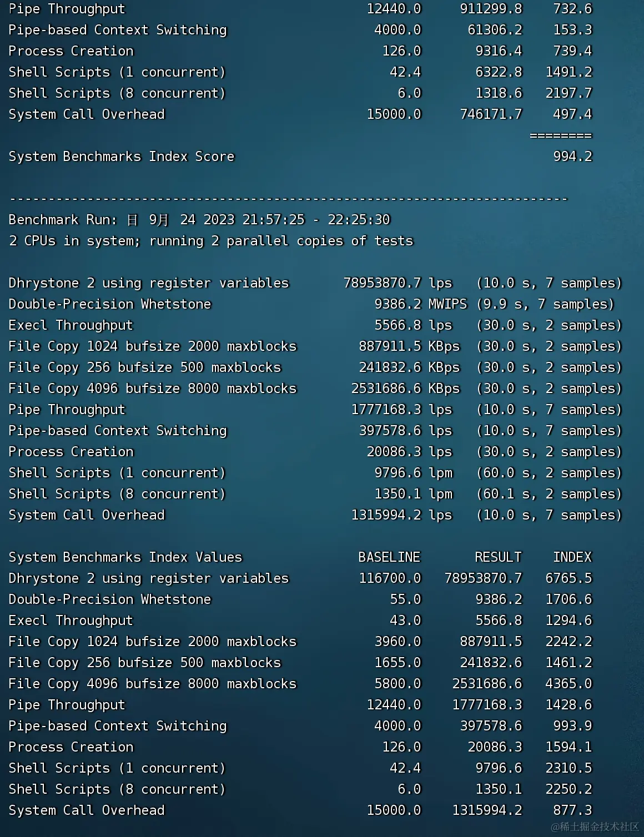Click the Dhrystone index 6765.5
Viewport: 644px width, 837px height.
coord(568,578)
